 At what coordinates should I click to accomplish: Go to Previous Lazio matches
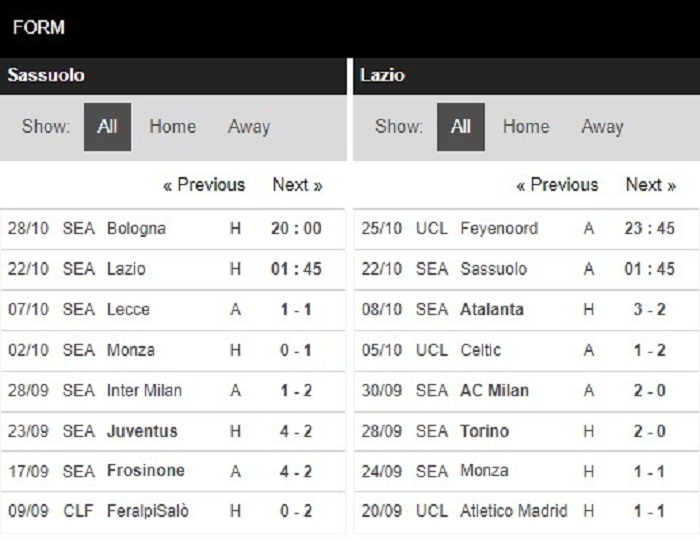click(x=557, y=185)
